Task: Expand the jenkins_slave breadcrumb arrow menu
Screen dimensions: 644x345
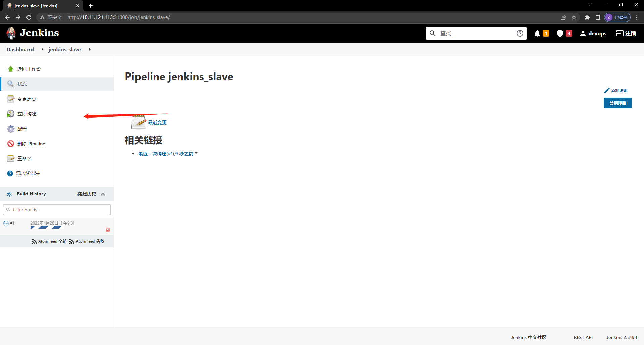Action: point(90,49)
